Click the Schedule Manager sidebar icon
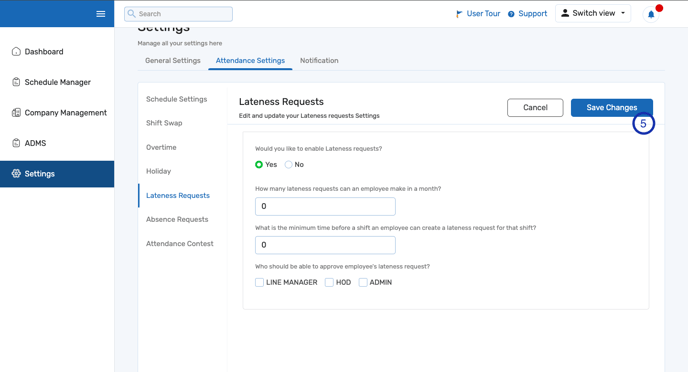 16,82
